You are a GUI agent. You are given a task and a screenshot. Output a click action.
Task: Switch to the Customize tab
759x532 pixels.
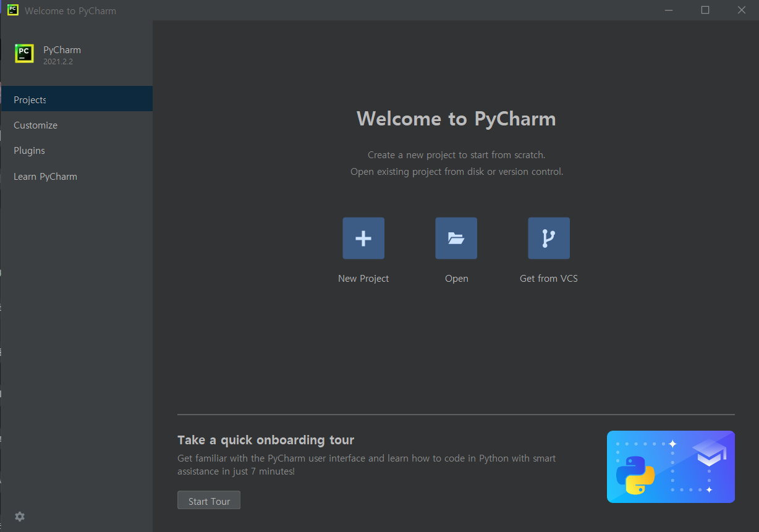click(x=77, y=125)
